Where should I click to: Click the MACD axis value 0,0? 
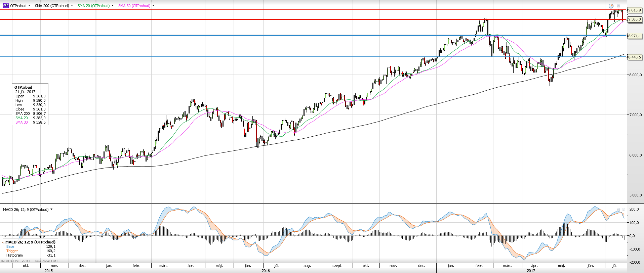[x=632, y=236]
